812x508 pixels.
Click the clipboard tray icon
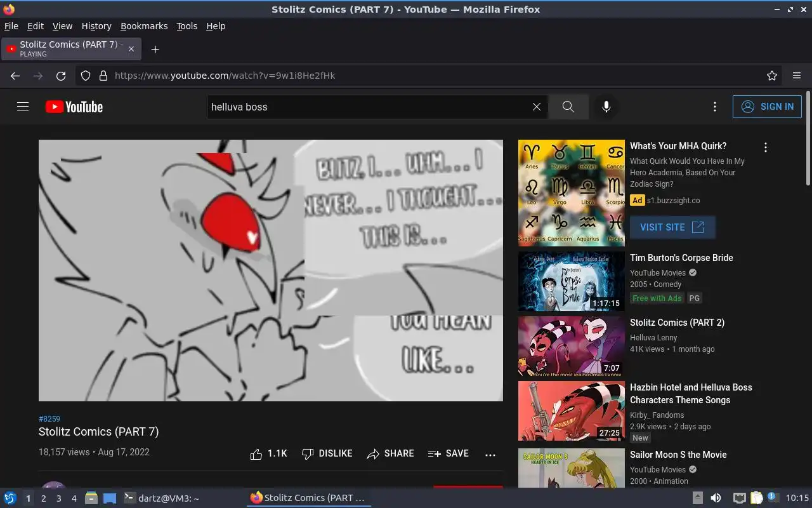coord(756,498)
